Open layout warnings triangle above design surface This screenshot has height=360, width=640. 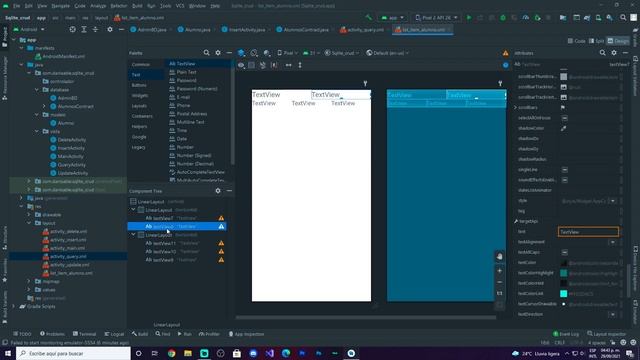(x=505, y=53)
